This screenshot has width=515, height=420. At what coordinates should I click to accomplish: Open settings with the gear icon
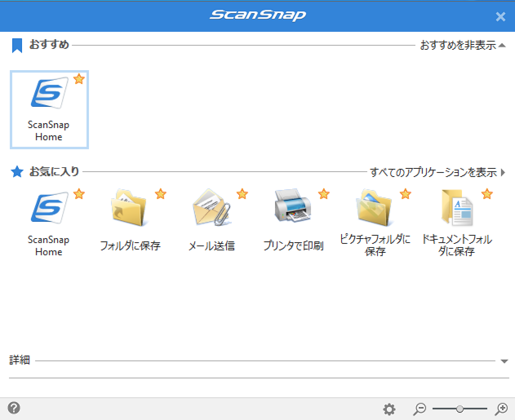coord(389,409)
